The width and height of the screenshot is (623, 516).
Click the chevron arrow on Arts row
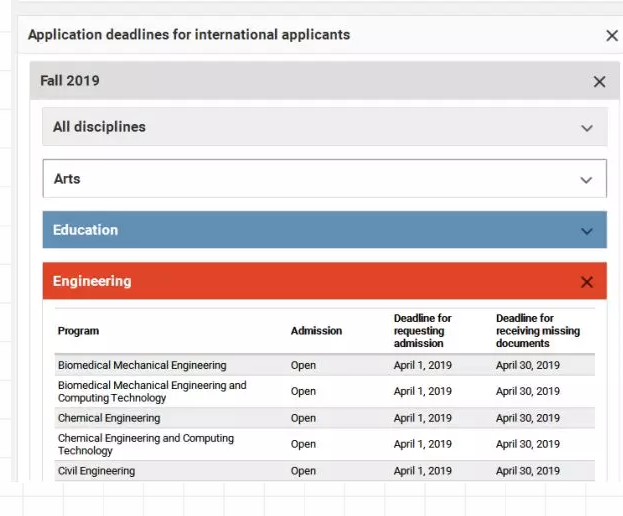(x=587, y=180)
